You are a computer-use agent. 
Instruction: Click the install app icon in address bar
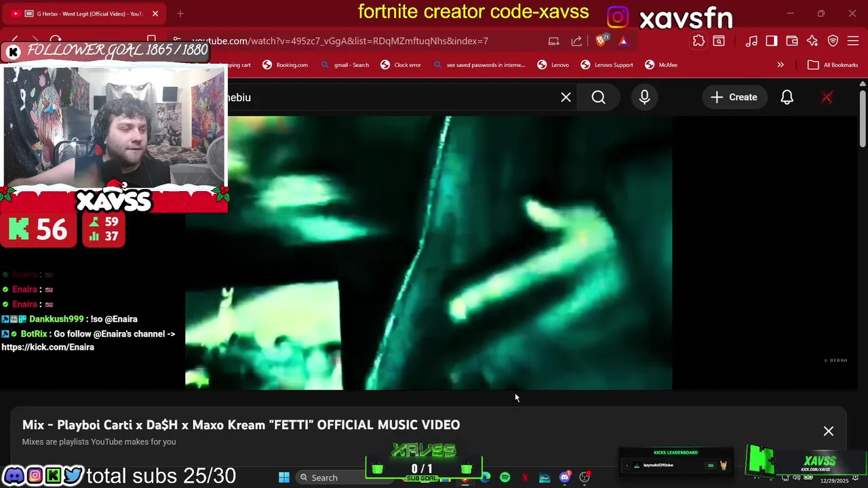pos(554,41)
